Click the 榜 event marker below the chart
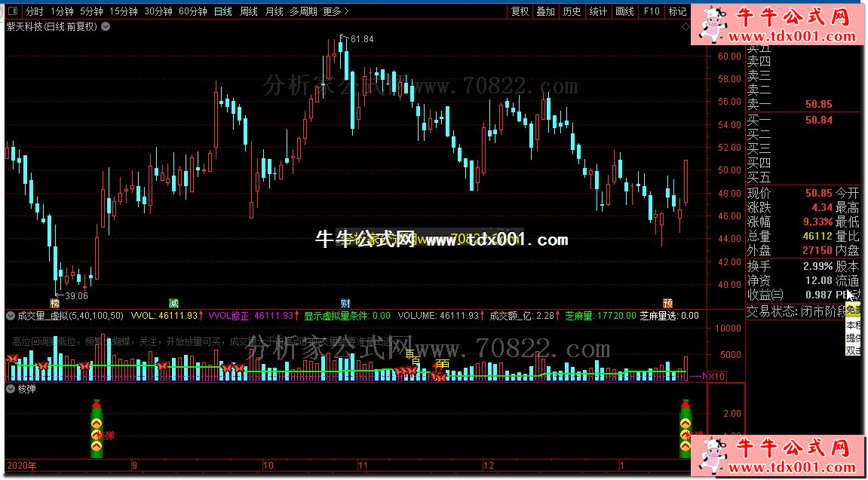Image resolution: width=868 pixels, height=480 pixels. pos(54,303)
